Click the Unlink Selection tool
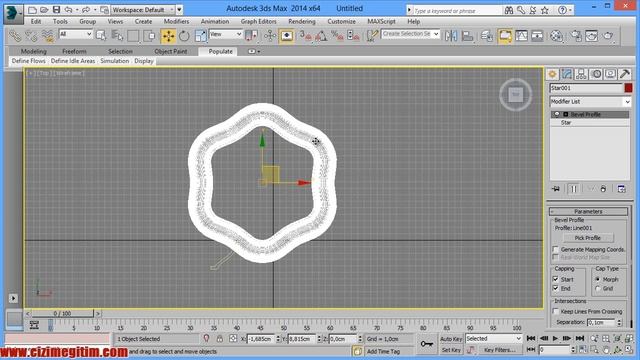This screenshot has width=640, height=360. click(31, 36)
